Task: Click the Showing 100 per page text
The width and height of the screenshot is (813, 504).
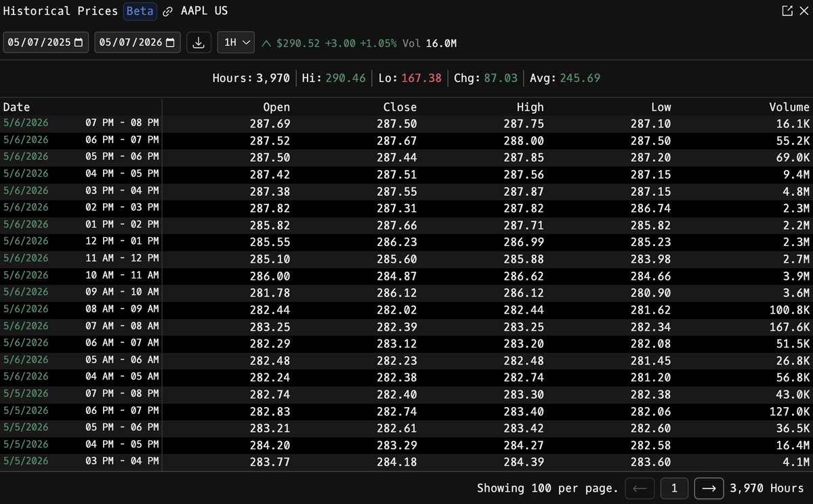Action: (547, 488)
